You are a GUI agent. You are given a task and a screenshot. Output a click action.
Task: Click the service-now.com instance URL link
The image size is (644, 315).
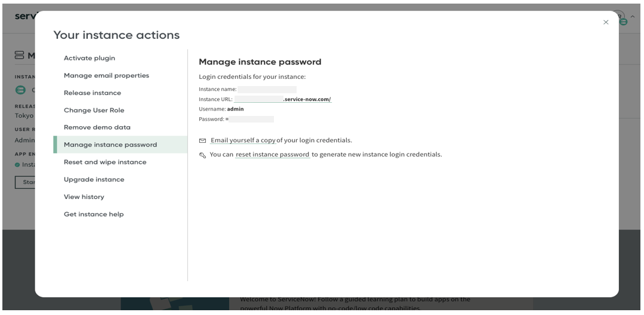283,99
